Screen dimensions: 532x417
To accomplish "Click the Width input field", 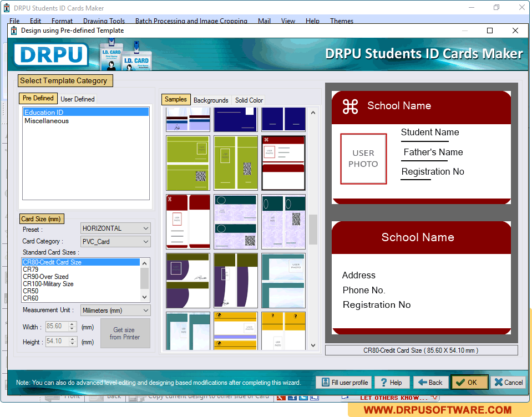I will coord(57,326).
